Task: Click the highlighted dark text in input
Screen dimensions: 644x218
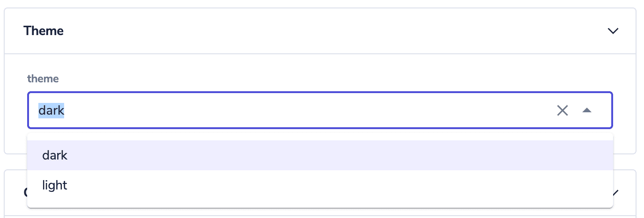Action: (x=51, y=110)
